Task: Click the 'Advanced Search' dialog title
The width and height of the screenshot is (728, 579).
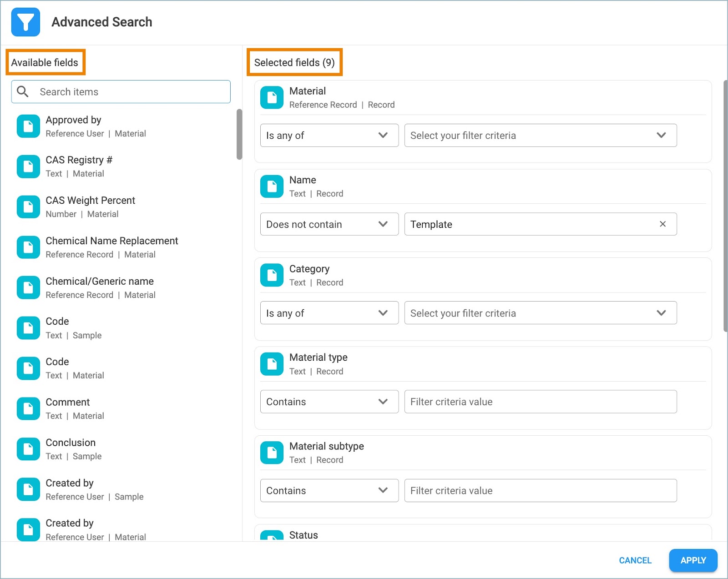Action: [x=102, y=22]
